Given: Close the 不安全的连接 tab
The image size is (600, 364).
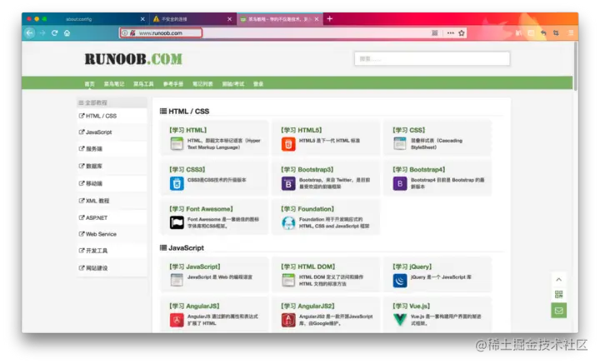Looking at the screenshot, I should point(229,18).
